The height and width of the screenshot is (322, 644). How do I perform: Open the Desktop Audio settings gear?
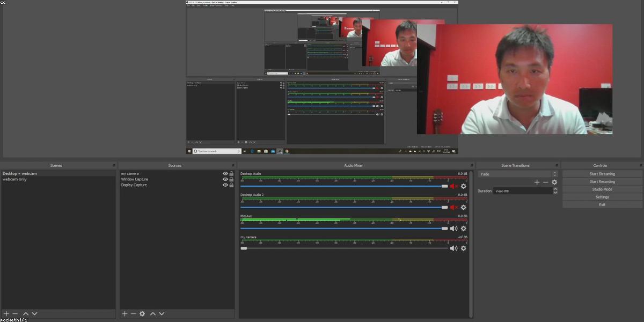[464, 186]
